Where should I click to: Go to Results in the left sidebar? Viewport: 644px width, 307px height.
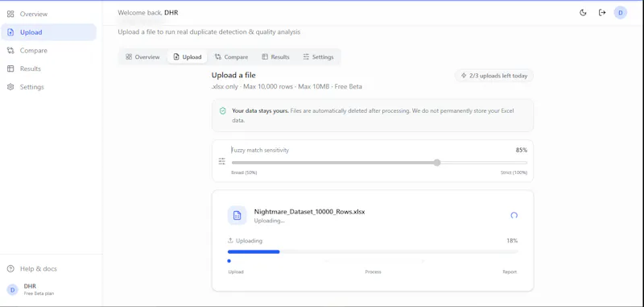[48, 68]
